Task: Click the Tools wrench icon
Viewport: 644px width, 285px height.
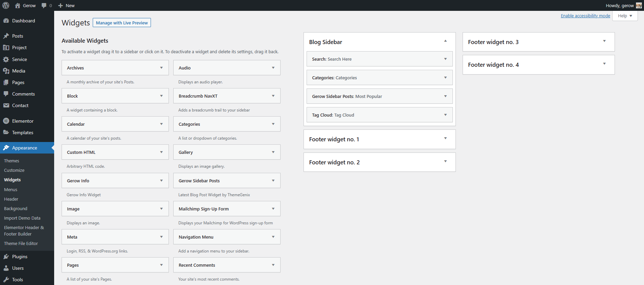Action: [x=6, y=280]
